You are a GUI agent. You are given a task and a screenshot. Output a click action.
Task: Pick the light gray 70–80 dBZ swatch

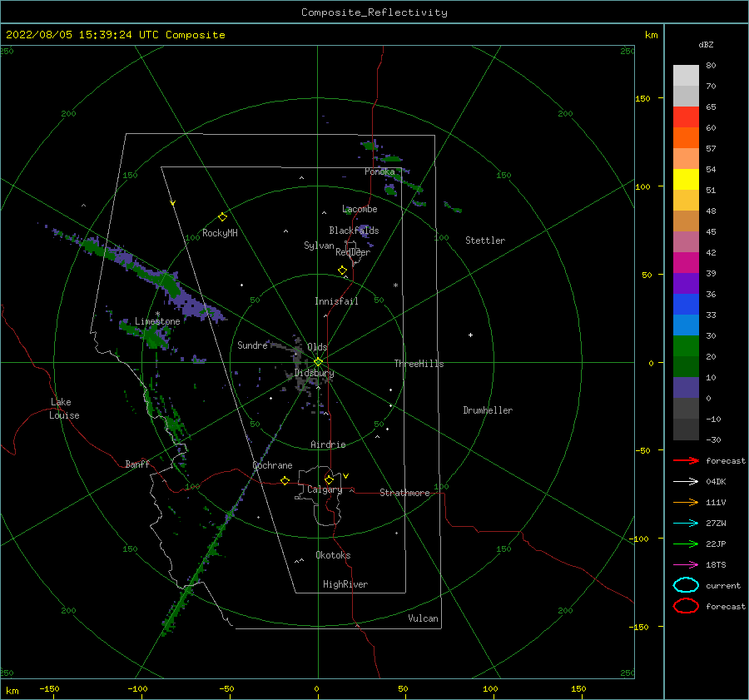pyautogui.click(x=686, y=76)
